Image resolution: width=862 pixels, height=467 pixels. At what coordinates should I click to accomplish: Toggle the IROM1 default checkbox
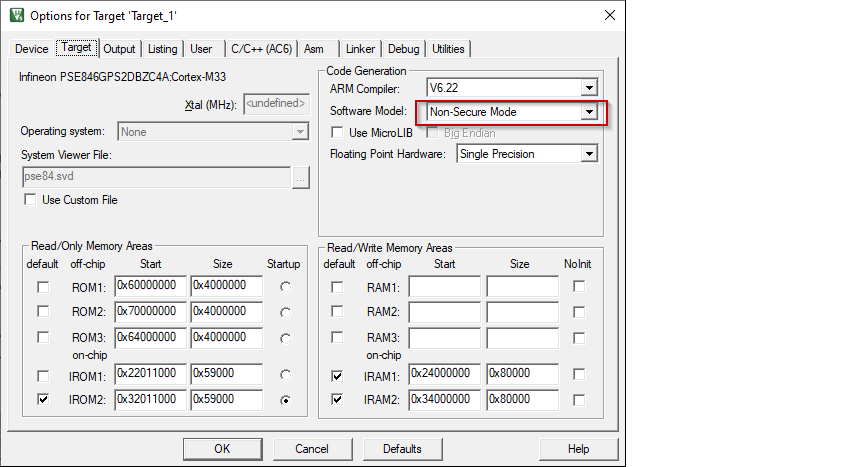point(41,376)
